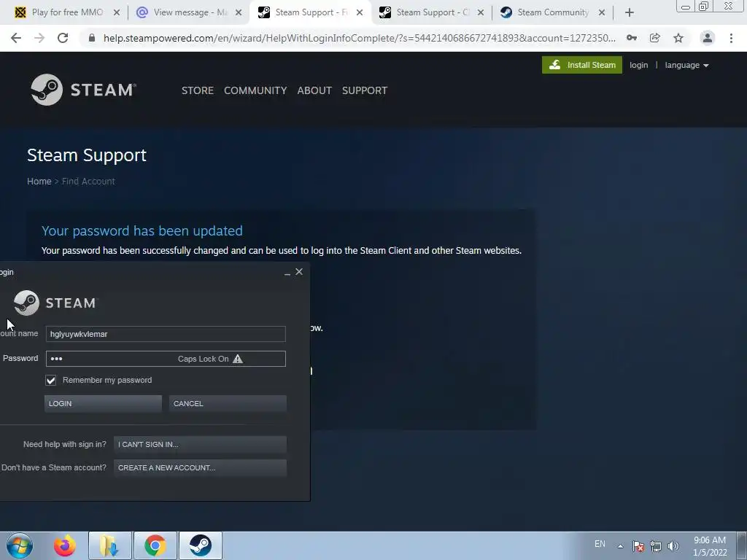Open a new tab with plus button
This screenshot has height=560, width=747.
(630, 13)
